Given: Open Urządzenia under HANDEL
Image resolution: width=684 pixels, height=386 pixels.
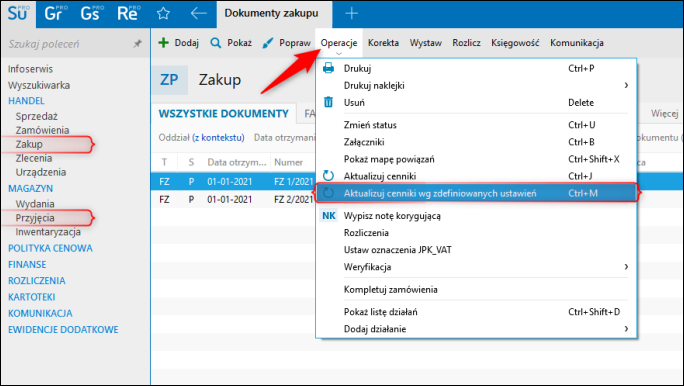Looking at the screenshot, I should coord(41,172).
